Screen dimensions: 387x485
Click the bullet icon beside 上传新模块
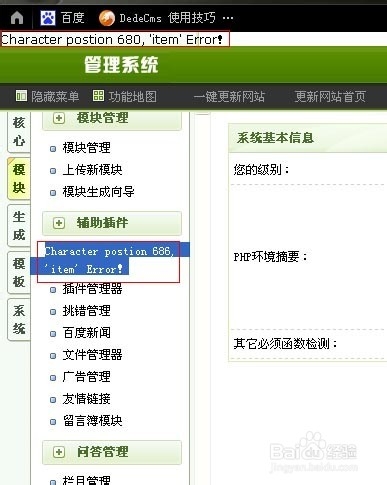pyautogui.click(x=53, y=171)
